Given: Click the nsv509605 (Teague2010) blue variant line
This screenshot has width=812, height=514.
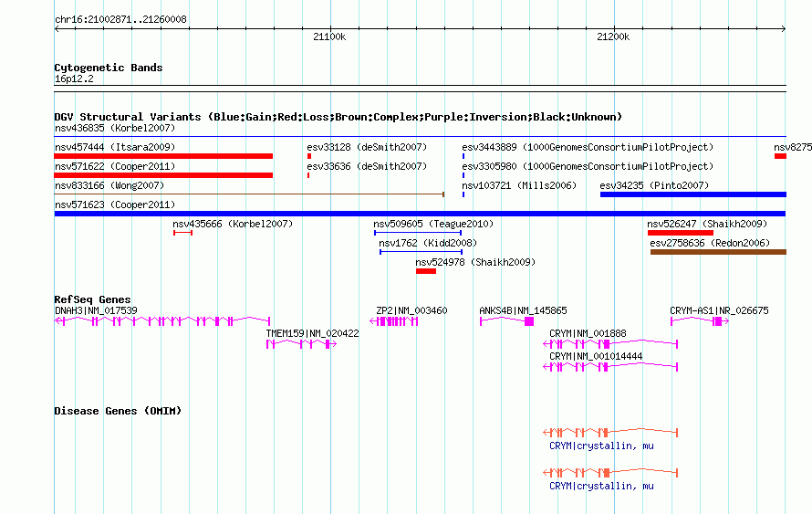Looking at the screenshot, I should [x=418, y=233].
